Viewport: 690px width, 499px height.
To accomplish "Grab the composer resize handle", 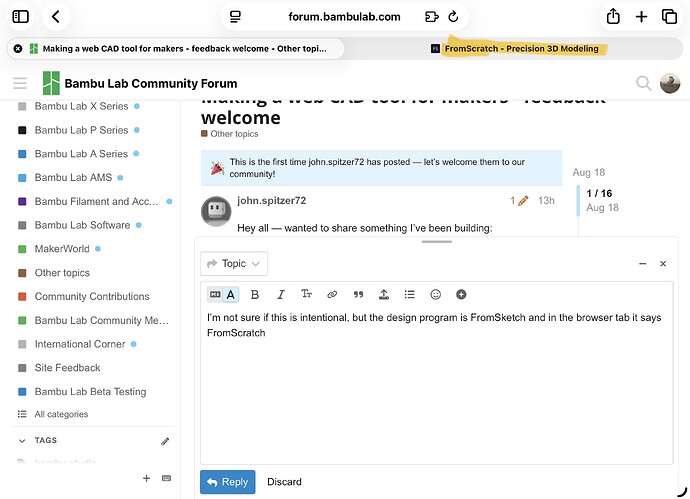I will click(x=437, y=242).
